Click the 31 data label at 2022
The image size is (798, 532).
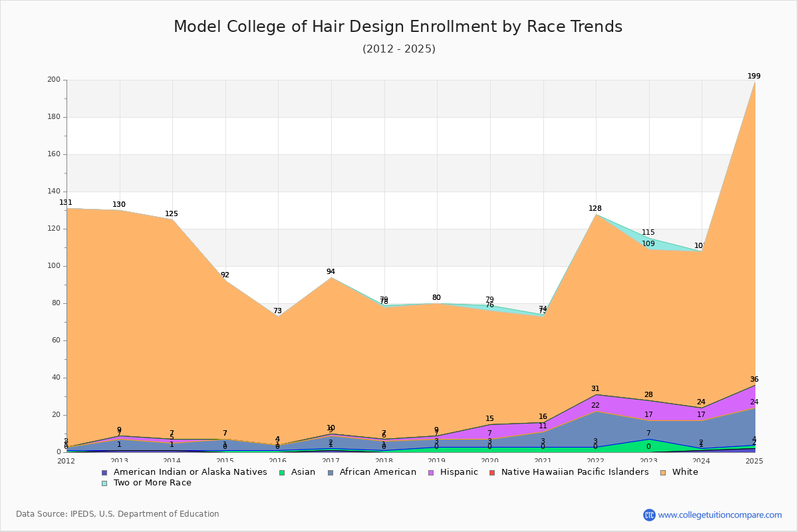[x=595, y=389]
